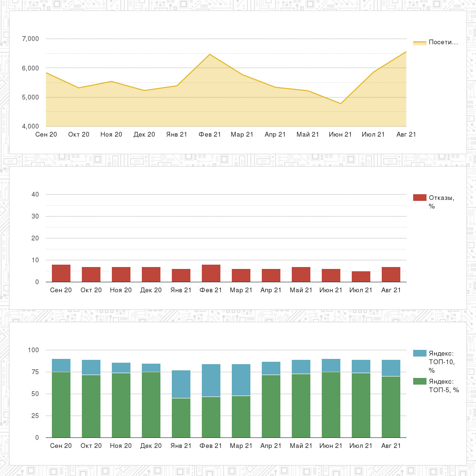This screenshot has height=476, width=476.
Task: Select the 'Посети…' legend label
Action: pos(443,42)
